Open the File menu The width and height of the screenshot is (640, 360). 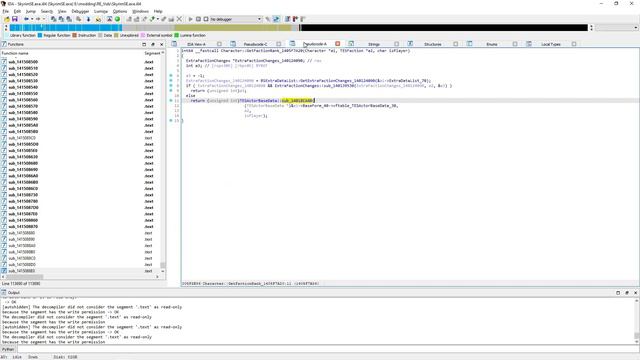point(5,11)
